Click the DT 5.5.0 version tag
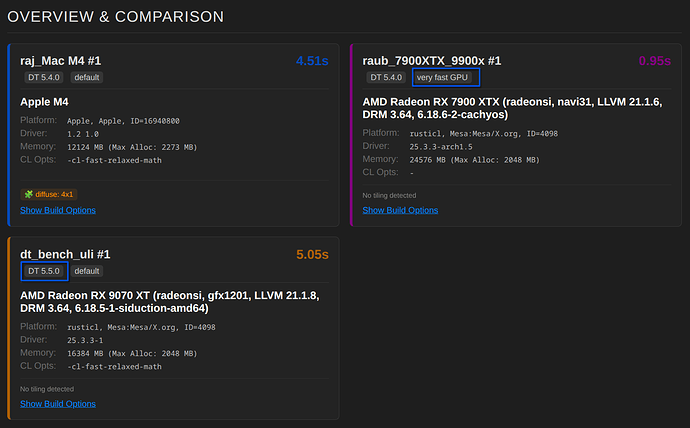690x428 pixels. click(45, 271)
